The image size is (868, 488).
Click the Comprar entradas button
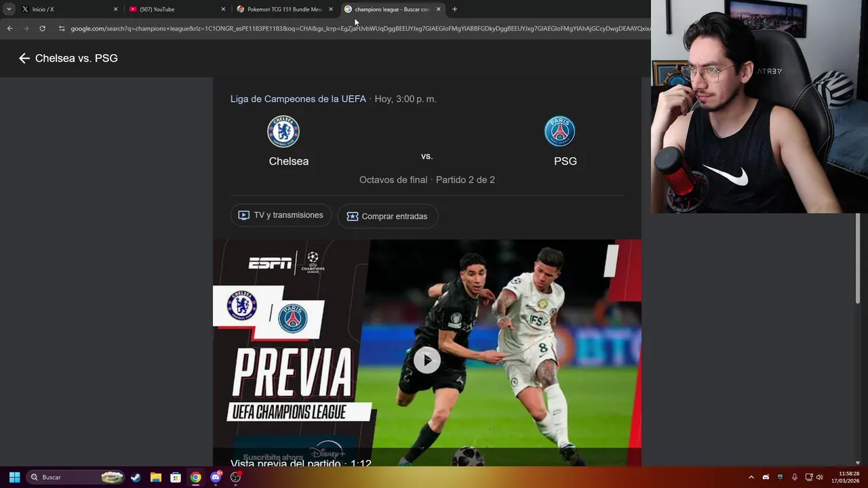point(387,216)
